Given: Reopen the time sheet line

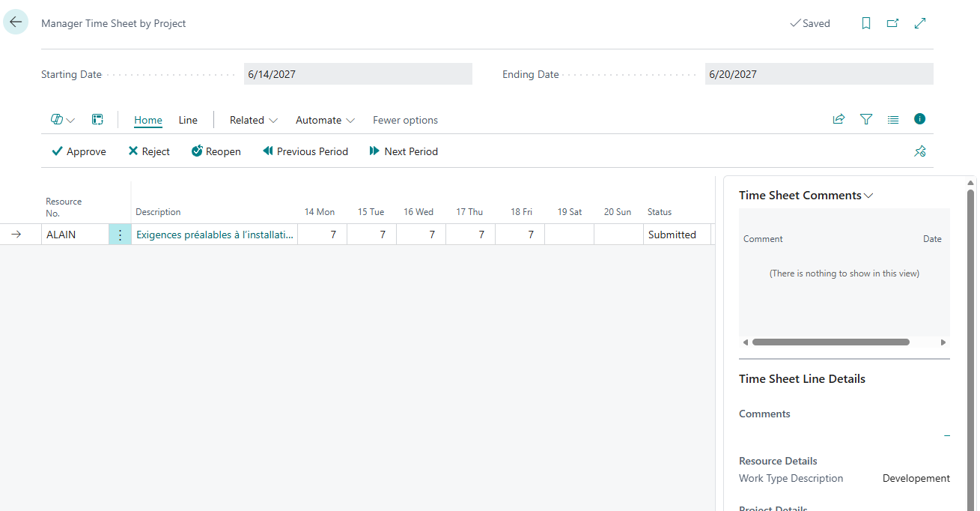Looking at the screenshot, I should pos(216,151).
